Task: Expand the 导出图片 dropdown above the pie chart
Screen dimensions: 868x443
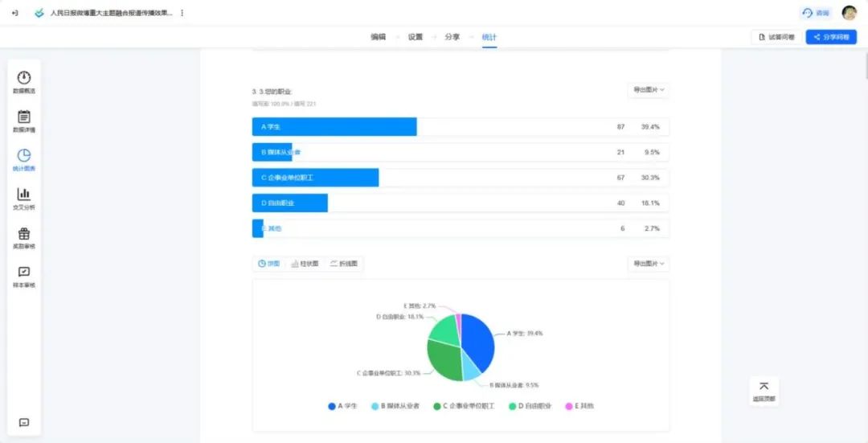Action: click(648, 264)
